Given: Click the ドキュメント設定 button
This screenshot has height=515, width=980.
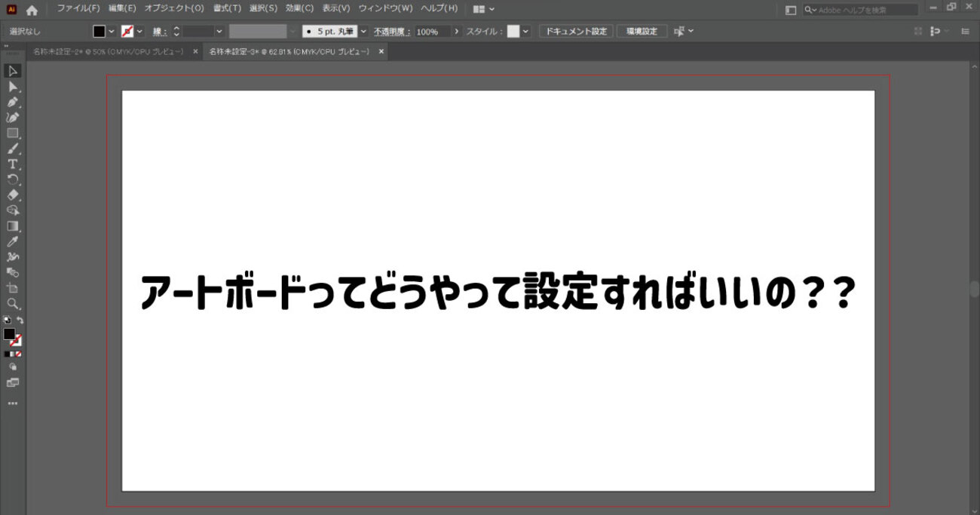Looking at the screenshot, I should pyautogui.click(x=574, y=32).
